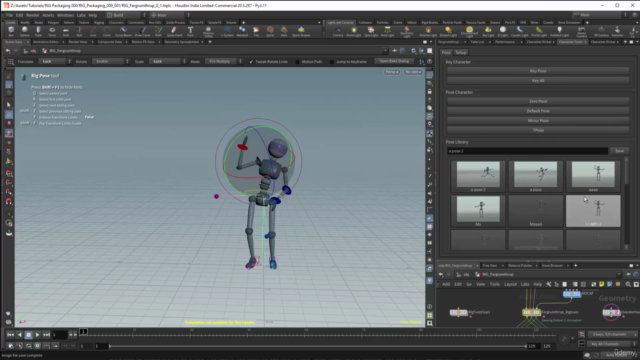Click the frame range slider bar
Image resolution: width=640 pixels, height=360 pixels.
[x=318, y=346]
